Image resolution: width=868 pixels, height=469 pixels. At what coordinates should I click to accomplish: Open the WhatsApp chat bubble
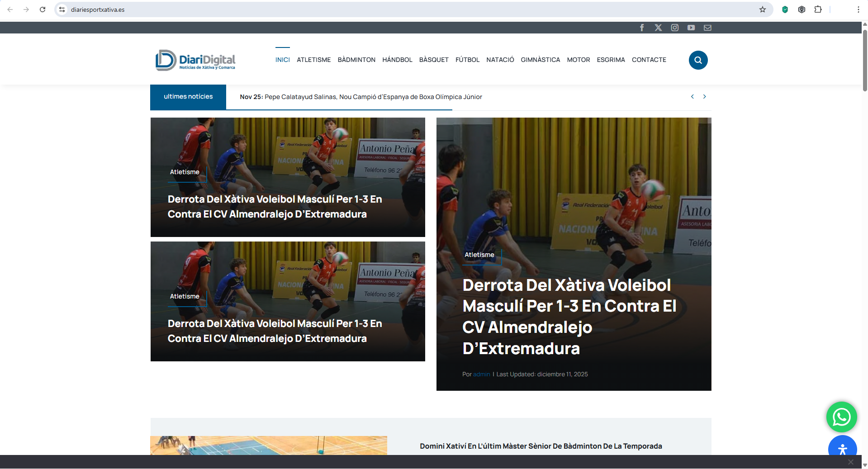pyautogui.click(x=841, y=417)
